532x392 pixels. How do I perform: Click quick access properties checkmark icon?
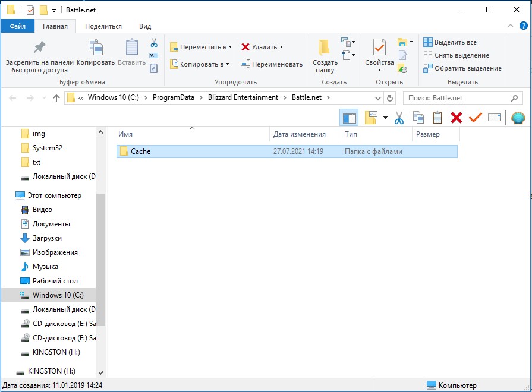pos(30,10)
